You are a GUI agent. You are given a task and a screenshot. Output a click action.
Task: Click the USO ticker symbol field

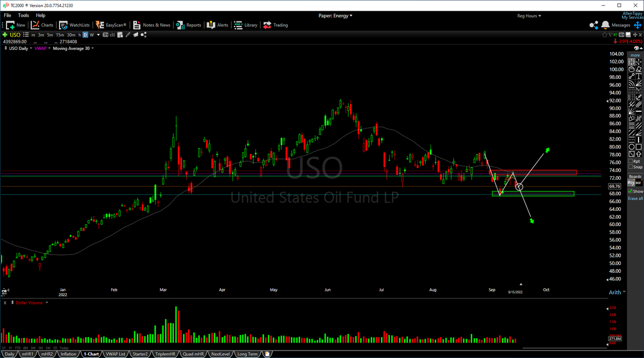[x=15, y=35]
